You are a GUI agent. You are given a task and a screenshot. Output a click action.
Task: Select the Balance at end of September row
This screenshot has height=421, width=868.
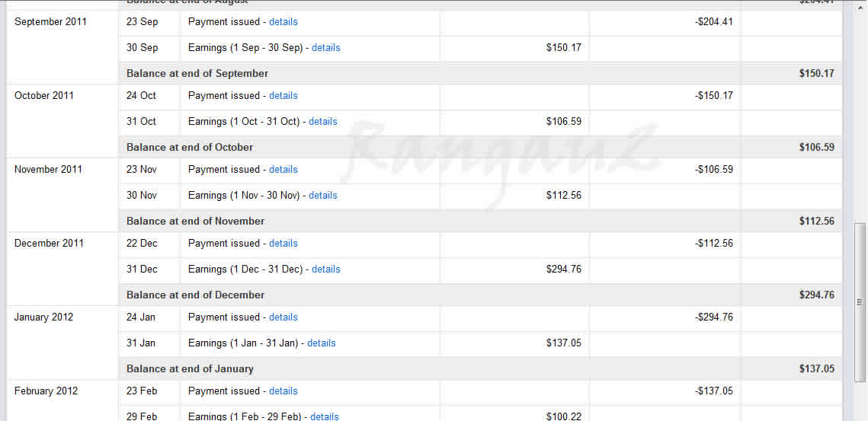point(481,73)
